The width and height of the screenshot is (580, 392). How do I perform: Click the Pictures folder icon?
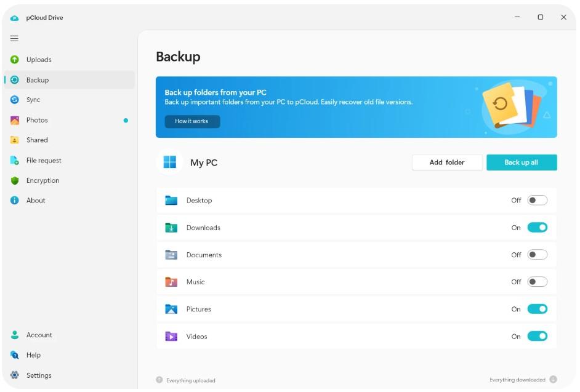coord(171,309)
